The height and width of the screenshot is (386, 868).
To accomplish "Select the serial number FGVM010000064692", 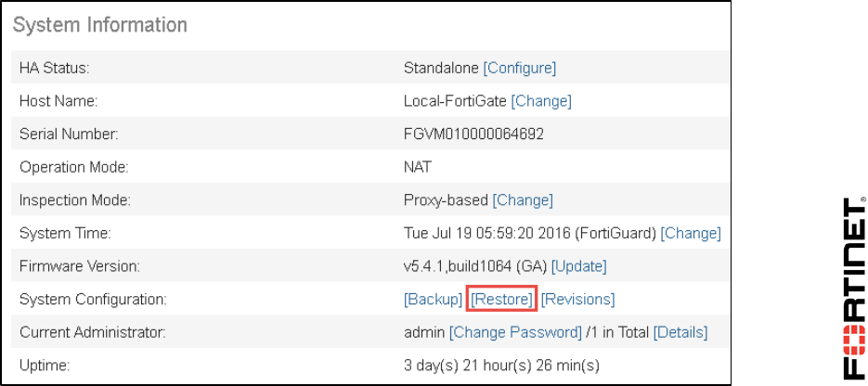I will (x=473, y=135).
